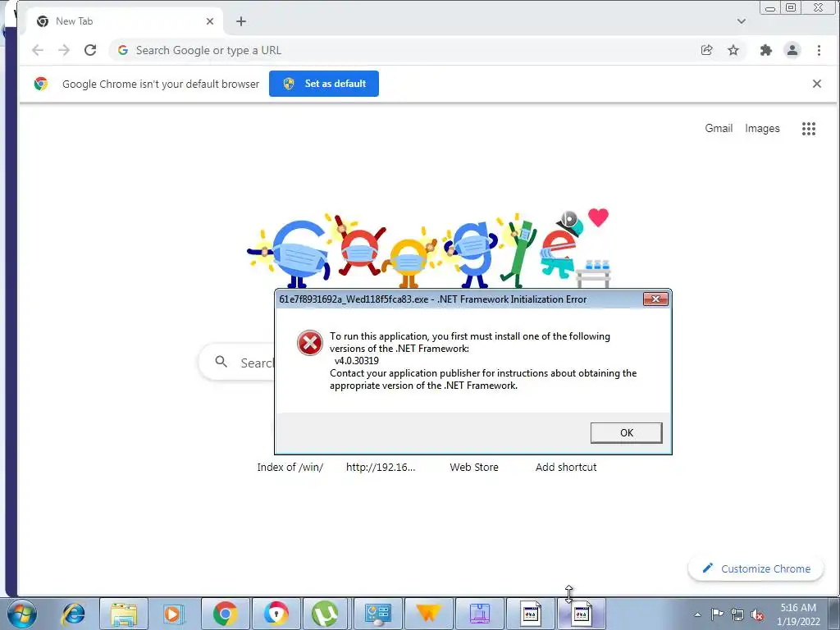Viewport: 840px width, 630px height.
Task: Open a new tab with plus button
Action: [241, 21]
